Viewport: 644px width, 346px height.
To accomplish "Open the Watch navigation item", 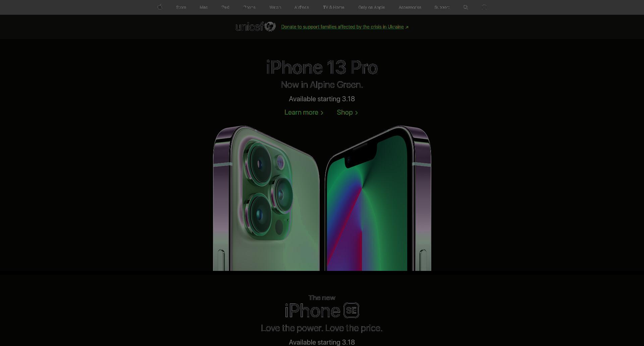I will point(275,7).
